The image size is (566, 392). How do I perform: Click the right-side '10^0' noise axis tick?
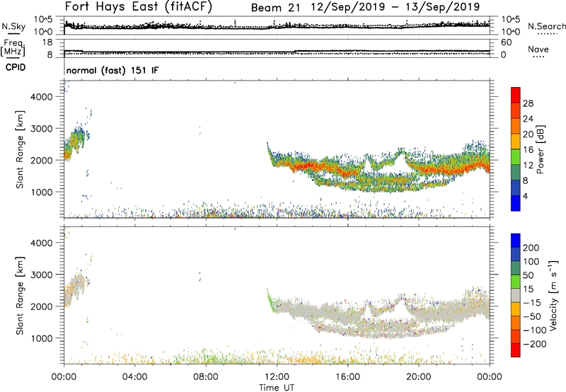(510, 32)
